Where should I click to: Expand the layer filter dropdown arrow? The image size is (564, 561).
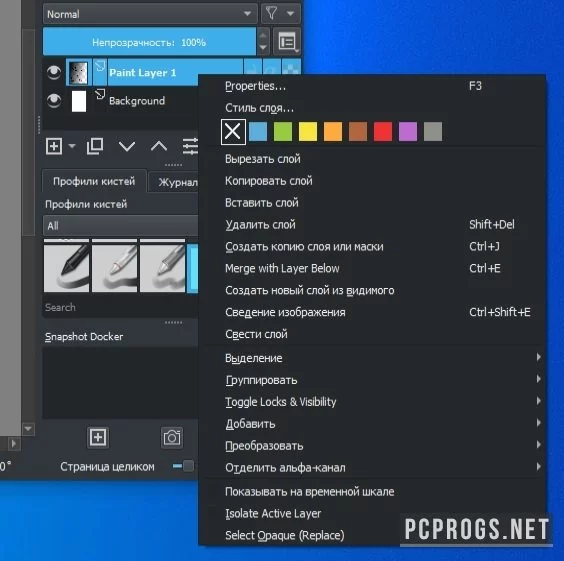pyautogui.click(x=290, y=14)
